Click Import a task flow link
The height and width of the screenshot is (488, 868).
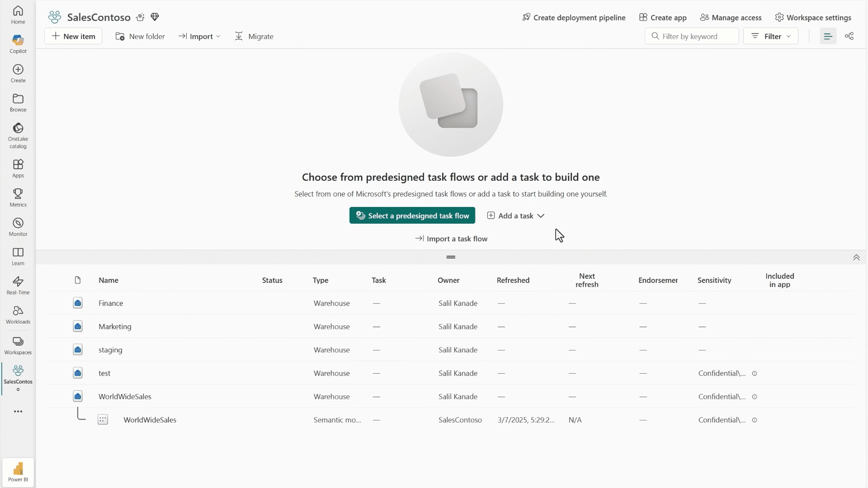(451, 239)
